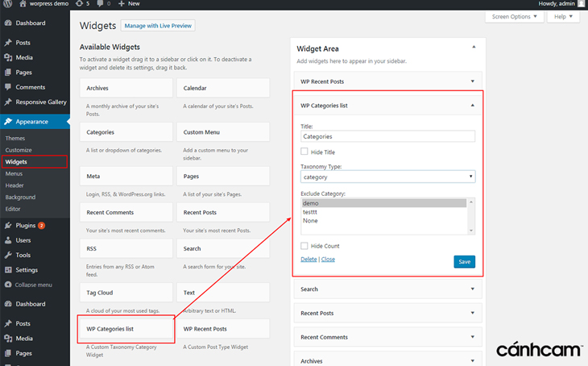Open the Help dropdown tab
The width and height of the screenshot is (588, 366).
563,16
